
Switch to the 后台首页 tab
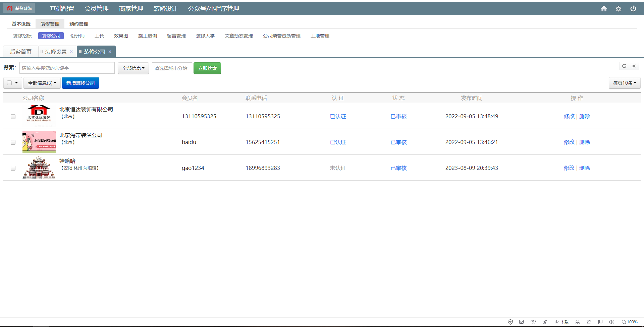coord(21,52)
